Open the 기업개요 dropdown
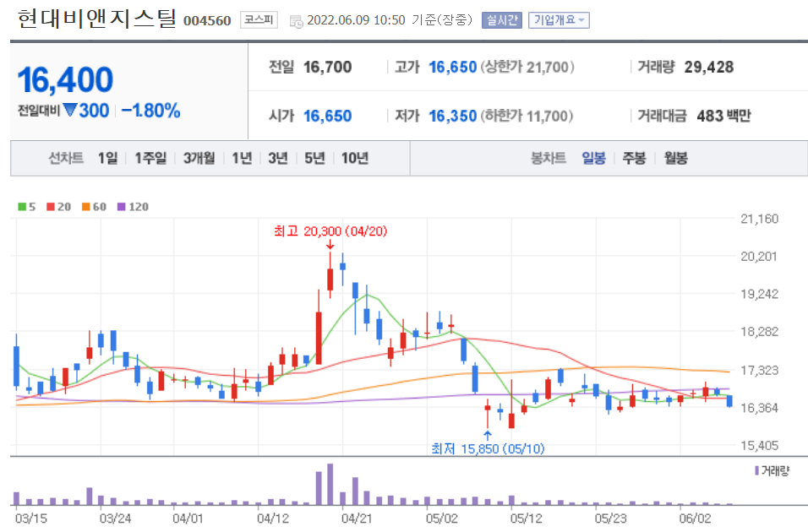808x532 pixels. [x=559, y=20]
